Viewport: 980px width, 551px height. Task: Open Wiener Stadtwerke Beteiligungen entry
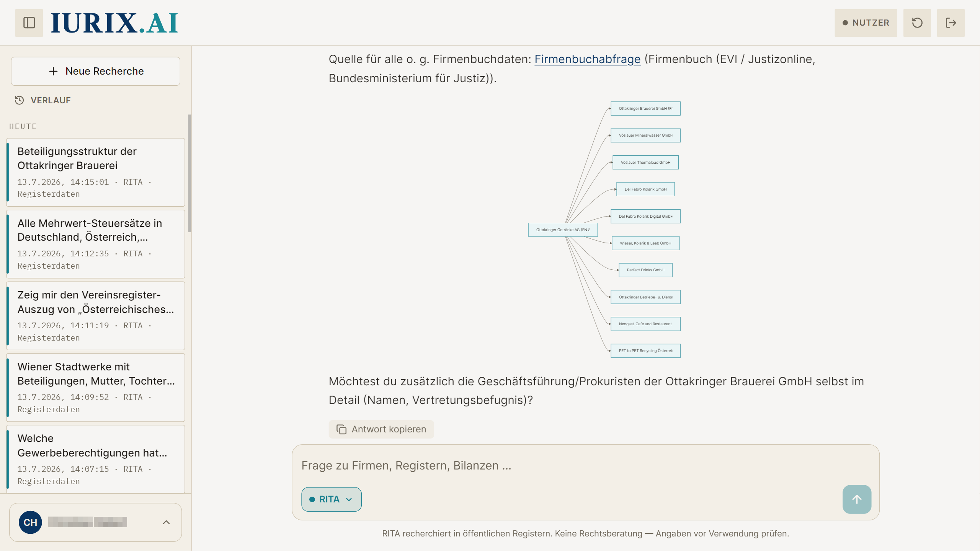point(96,388)
